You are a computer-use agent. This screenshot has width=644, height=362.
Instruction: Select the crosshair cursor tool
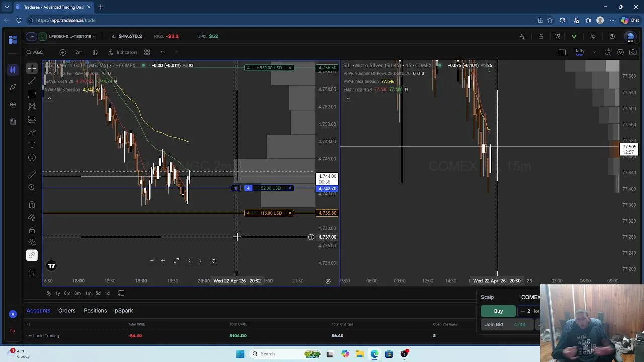(32, 68)
